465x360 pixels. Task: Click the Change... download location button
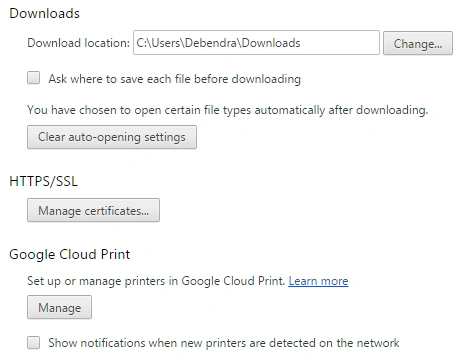(418, 43)
